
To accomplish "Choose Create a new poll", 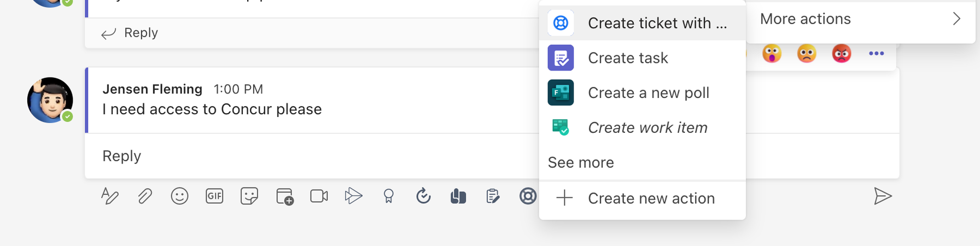I will [648, 93].
